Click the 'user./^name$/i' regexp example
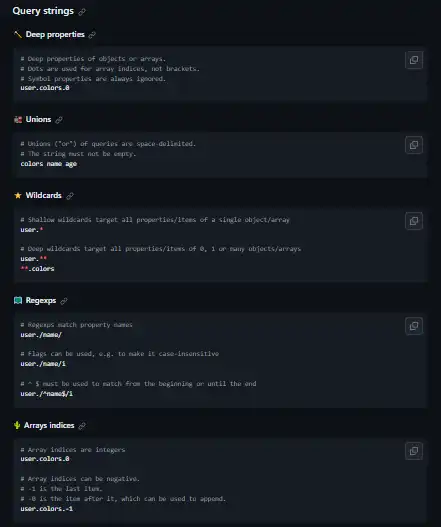This screenshot has height=527, width=441. tap(46, 394)
